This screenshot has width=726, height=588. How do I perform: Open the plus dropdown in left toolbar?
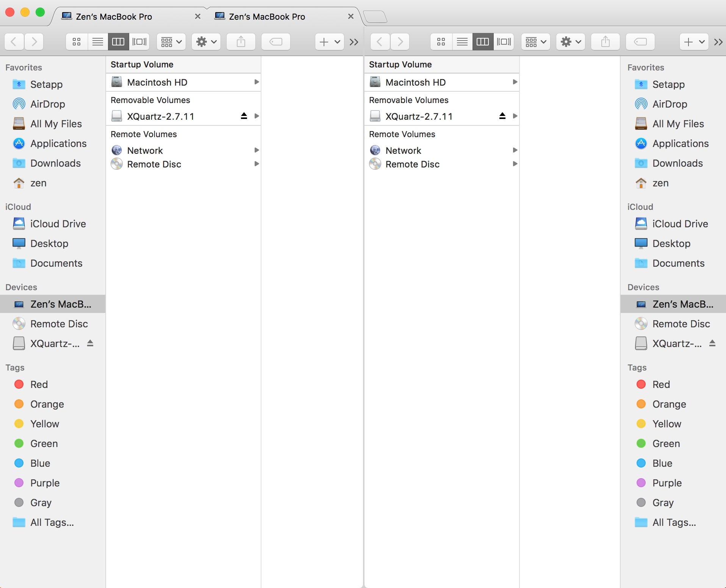click(330, 42)
